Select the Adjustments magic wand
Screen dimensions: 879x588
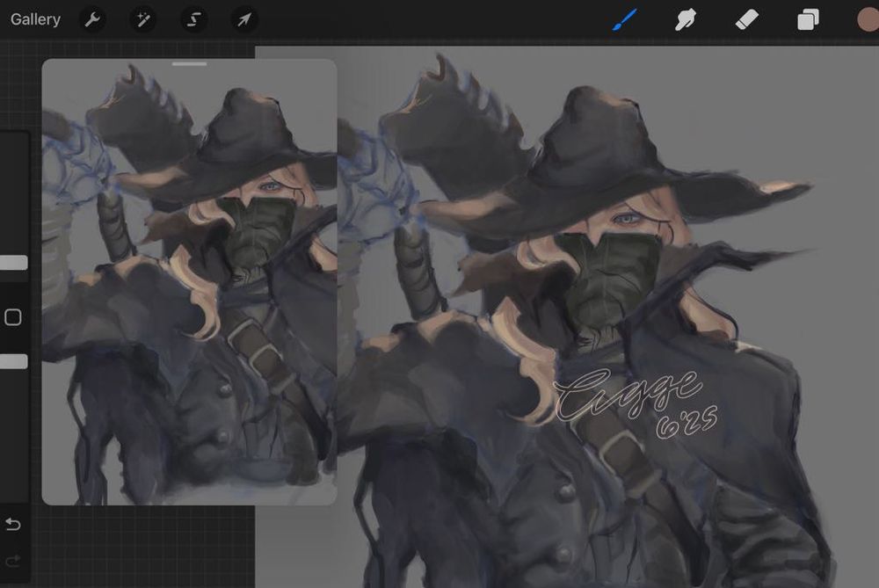coord(142,19)
